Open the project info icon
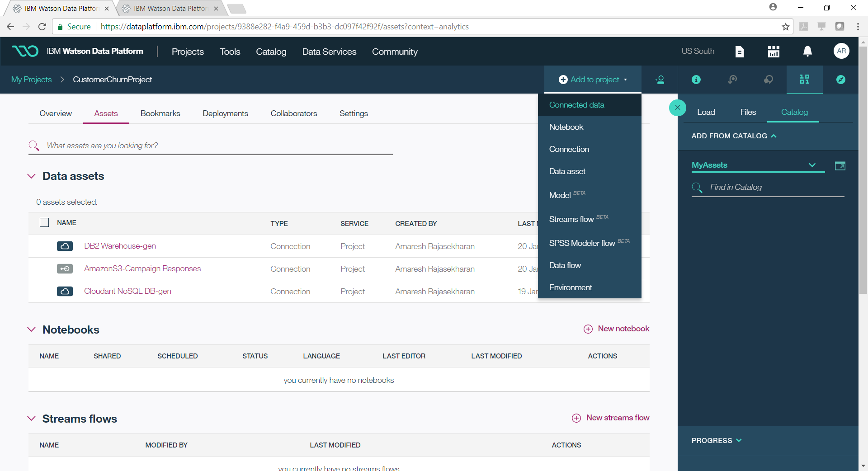 [696, 80]
